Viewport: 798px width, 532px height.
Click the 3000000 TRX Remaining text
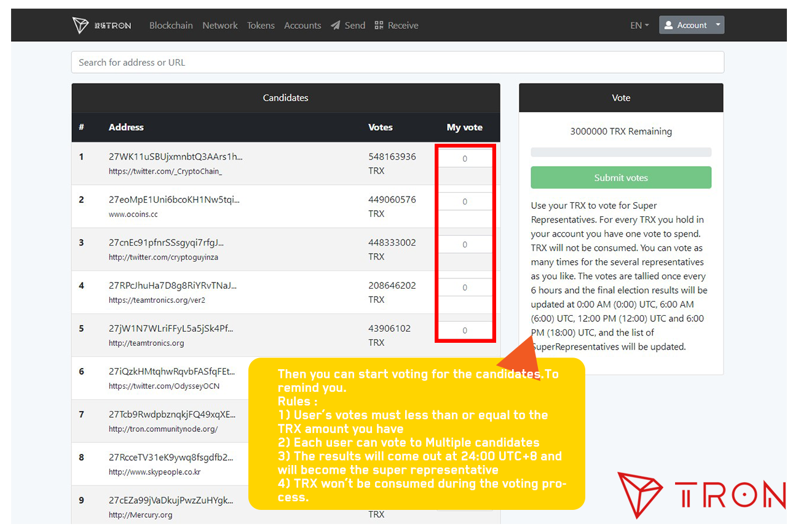point(621,131)
